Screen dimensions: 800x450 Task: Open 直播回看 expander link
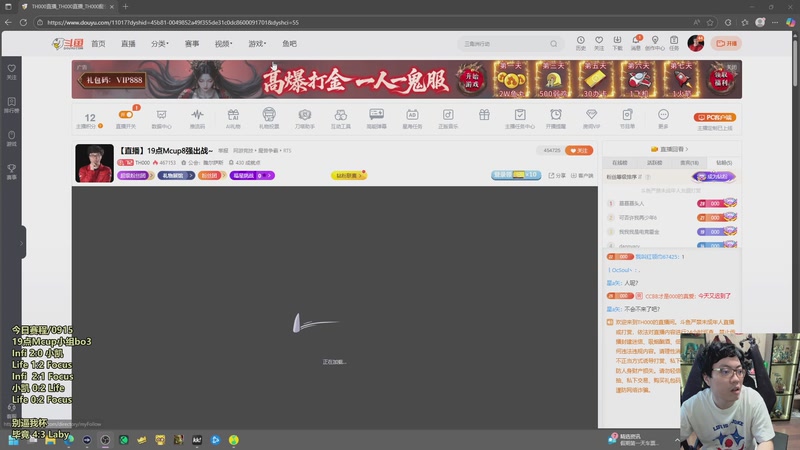click(x=669, y=149)
